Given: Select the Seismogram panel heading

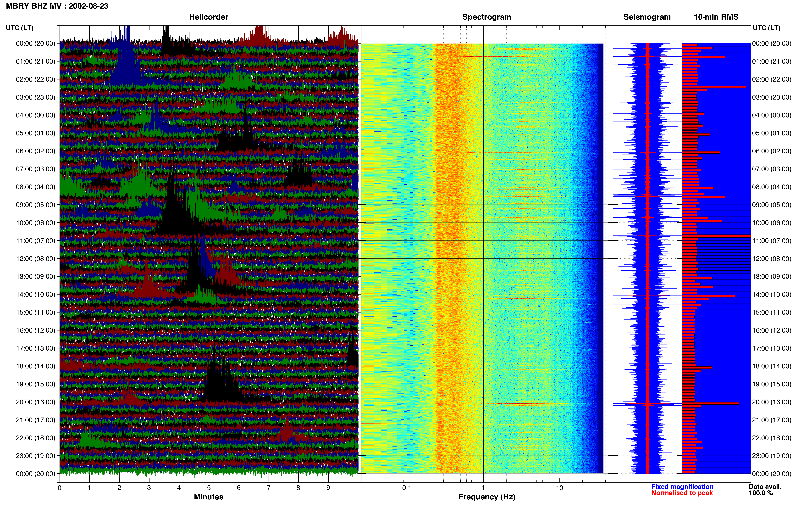Looking at the screenshot, I should click(647, 17).
